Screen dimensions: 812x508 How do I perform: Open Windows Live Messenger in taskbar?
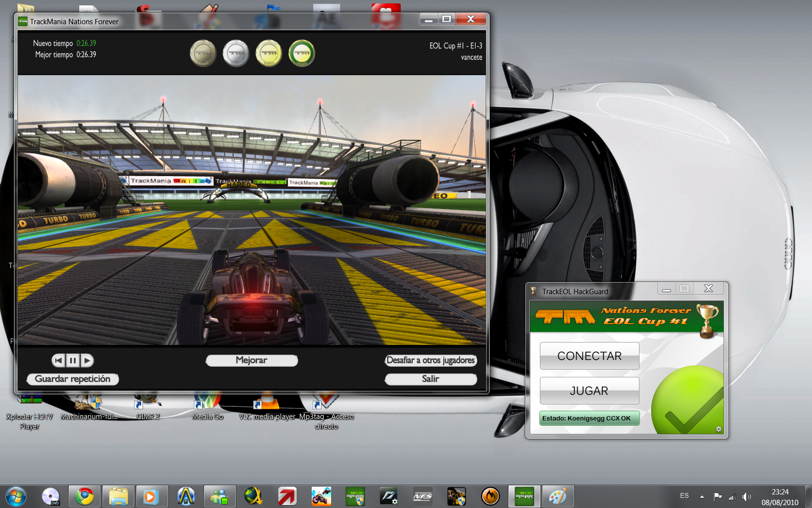pyautogui.click(x=219, y=496)
